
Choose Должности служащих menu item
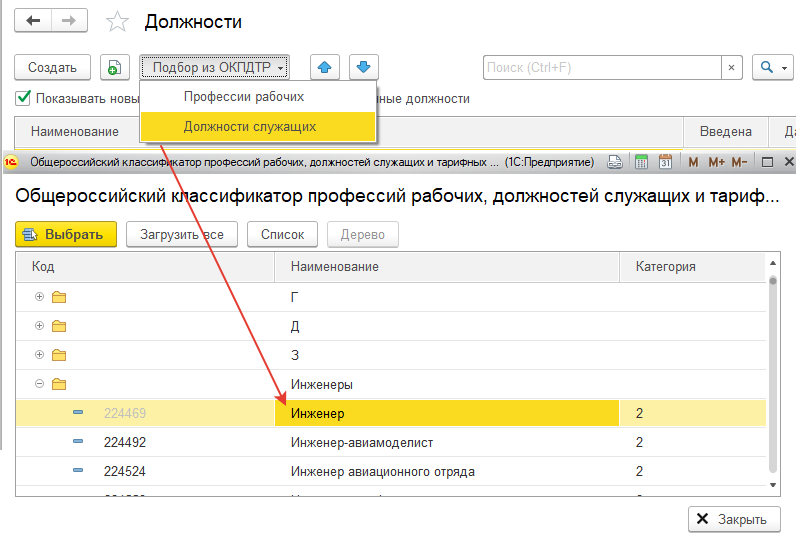(x=250, y=126)
